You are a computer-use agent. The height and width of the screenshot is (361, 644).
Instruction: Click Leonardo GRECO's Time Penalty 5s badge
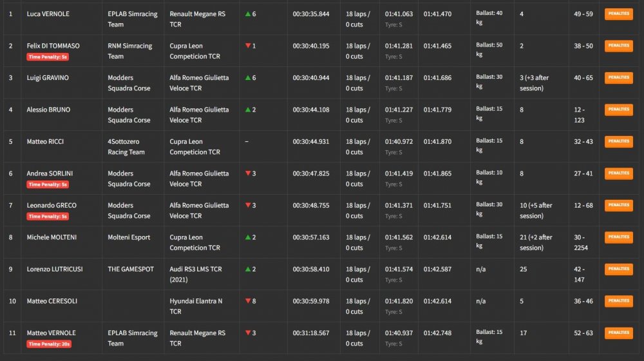tap(48, 216)
